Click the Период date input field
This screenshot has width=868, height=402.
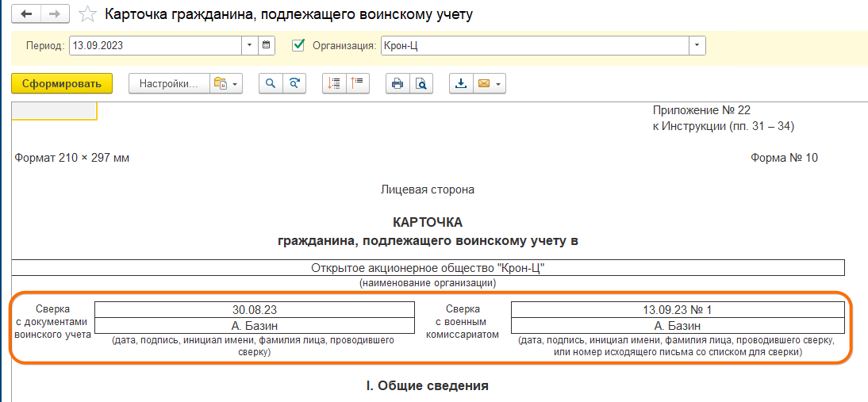coord(155,46)
